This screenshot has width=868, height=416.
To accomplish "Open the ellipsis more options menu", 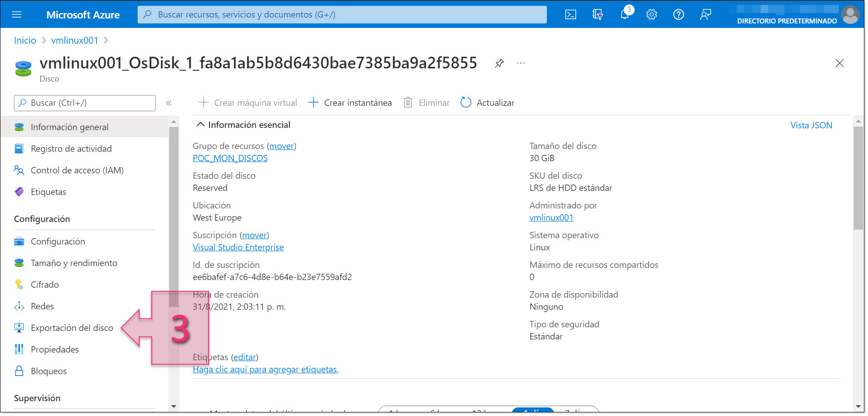I will (x=520, y=63).
